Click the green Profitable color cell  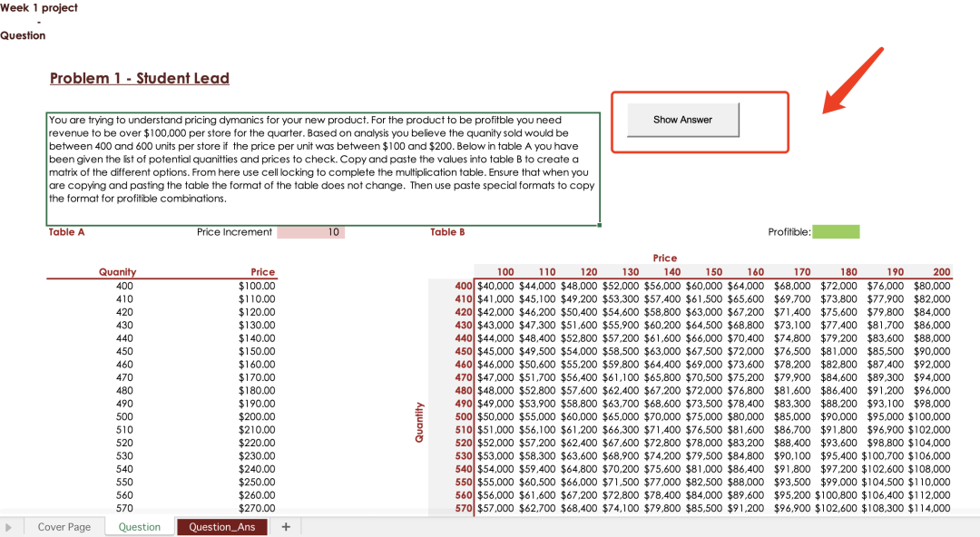(835, 232)
